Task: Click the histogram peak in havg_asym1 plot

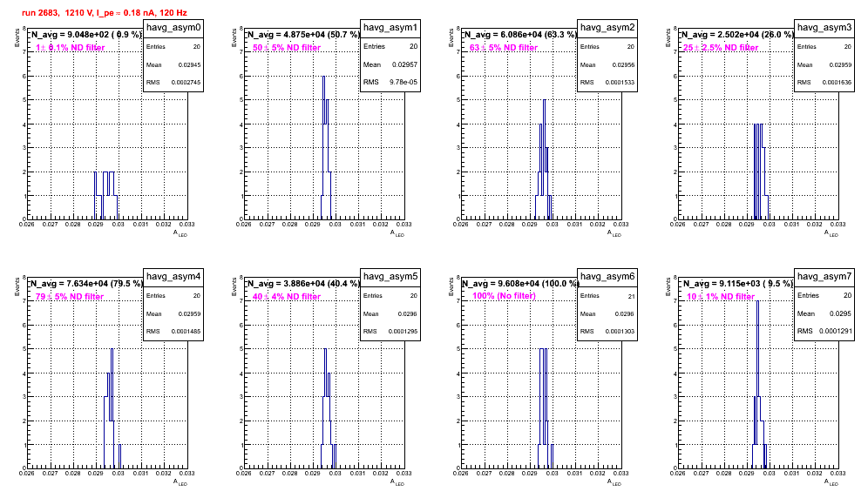Action: pyautogui.click(x=324, y=77)
